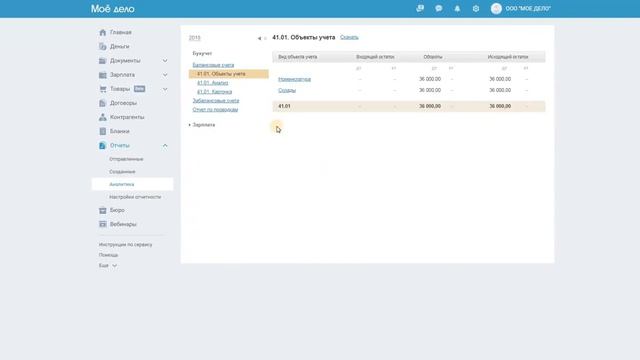The image size is (640, 360).
Task: Click Обороты column header
Action: point(433,57)
